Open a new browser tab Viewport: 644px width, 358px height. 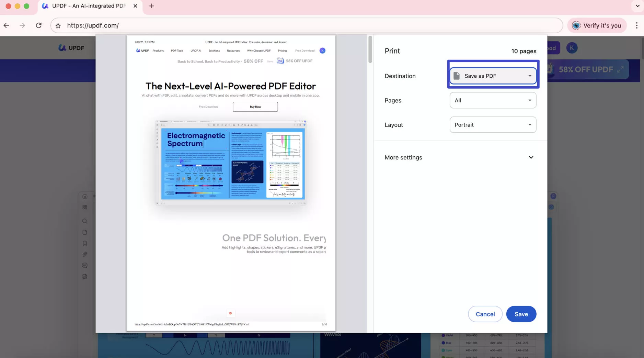coord(151,6)
